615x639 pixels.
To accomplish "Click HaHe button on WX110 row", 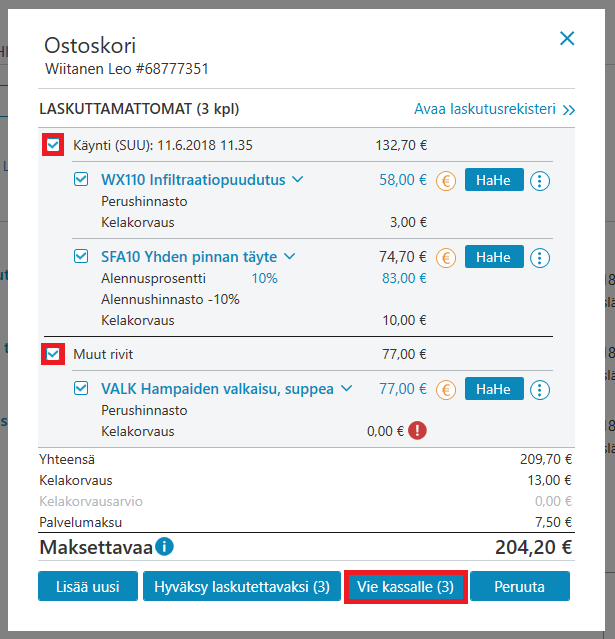I will 494,180.
